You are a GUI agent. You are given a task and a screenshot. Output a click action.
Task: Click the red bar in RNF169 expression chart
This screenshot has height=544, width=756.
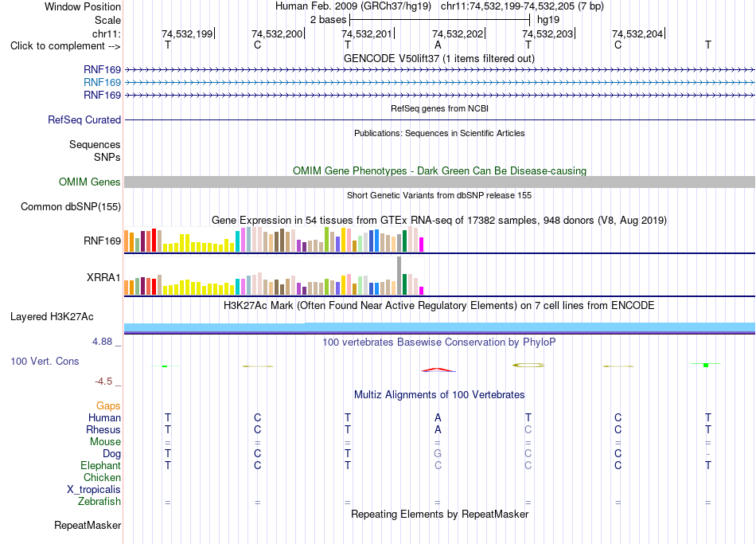click(x=154, y=240)
